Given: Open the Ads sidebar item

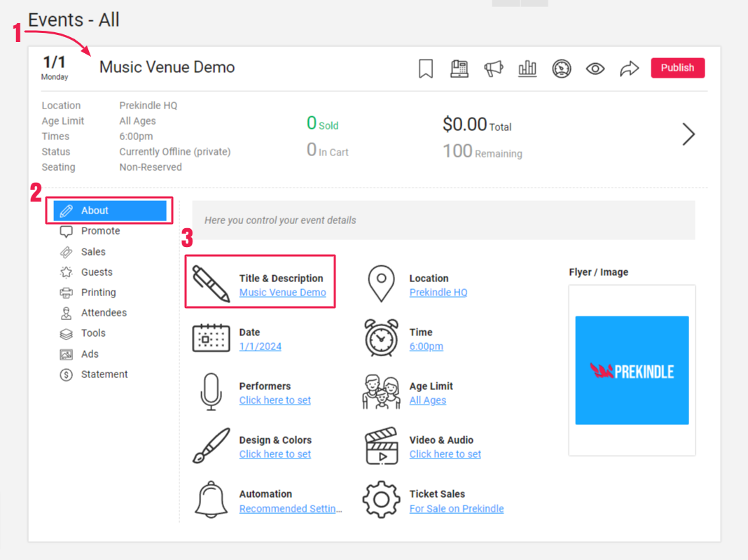Looking at the screenshot, I should click(90, 354).
